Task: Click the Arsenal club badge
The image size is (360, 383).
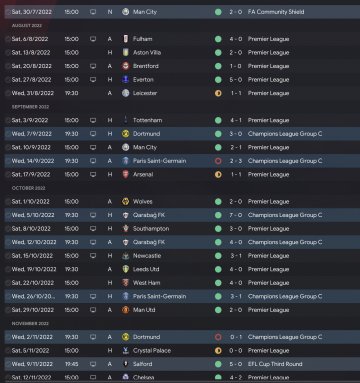Action: (125, 174)
